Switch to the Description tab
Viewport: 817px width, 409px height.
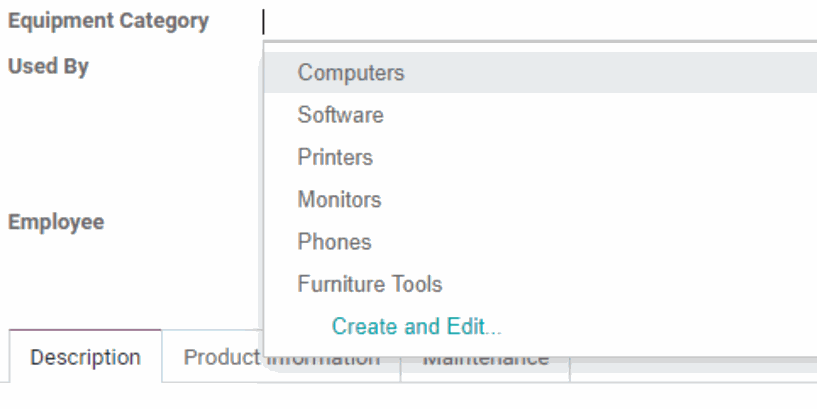click(85, 357)
